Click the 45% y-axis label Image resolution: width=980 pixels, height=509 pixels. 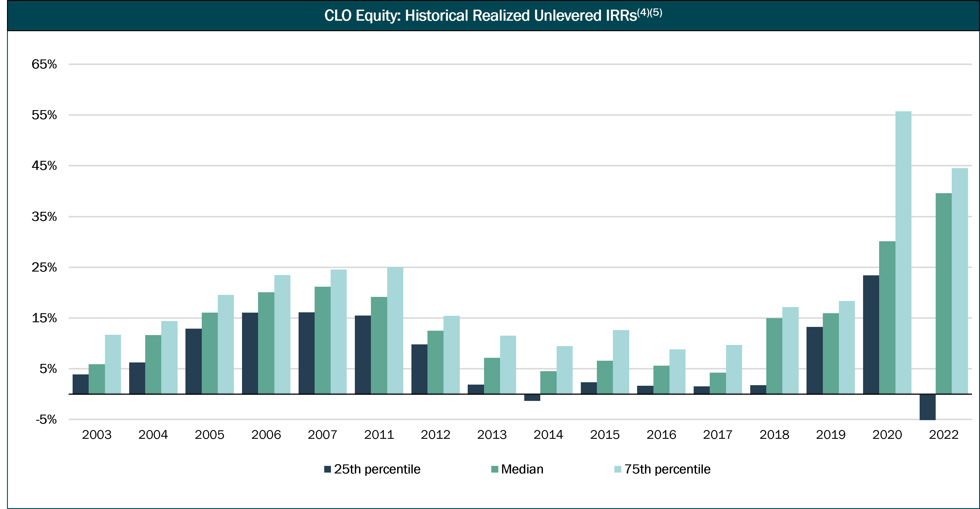(44, 166)
